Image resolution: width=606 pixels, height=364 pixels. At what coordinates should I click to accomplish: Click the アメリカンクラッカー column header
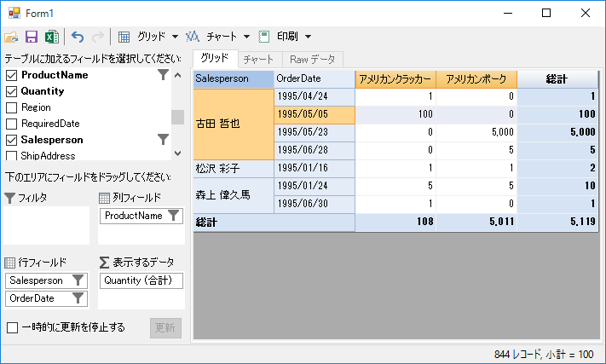coord(395,78)
